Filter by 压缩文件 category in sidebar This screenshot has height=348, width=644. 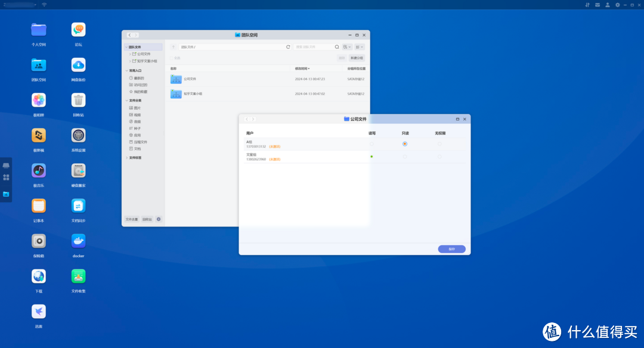tap(138, 142)
